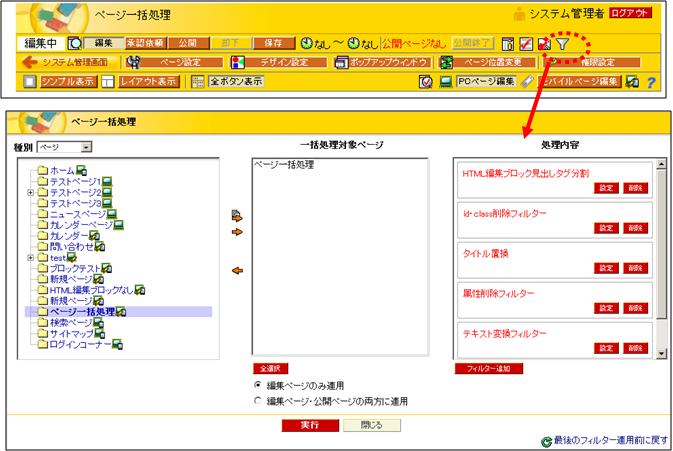Select 問い合わせ in the page tree

pos(71,247)
